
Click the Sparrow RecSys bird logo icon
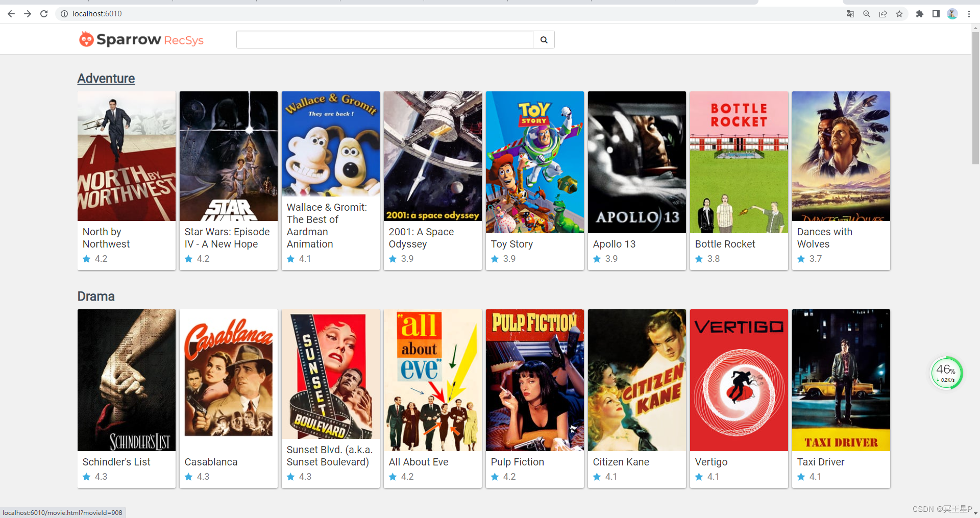[x=86, y=39]
